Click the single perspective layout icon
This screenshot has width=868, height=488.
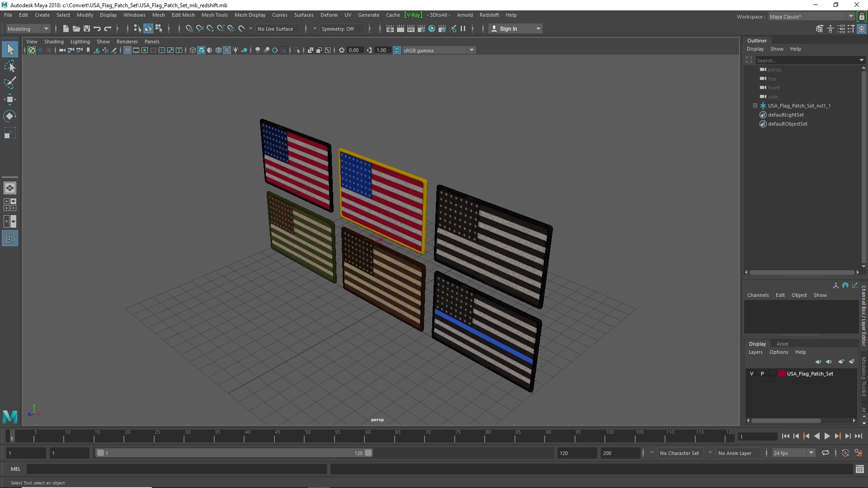point(10,188)
